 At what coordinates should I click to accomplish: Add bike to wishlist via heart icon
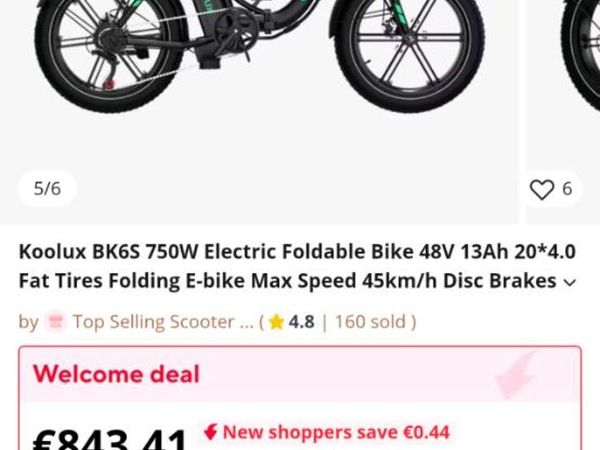(x=541, y=189)
